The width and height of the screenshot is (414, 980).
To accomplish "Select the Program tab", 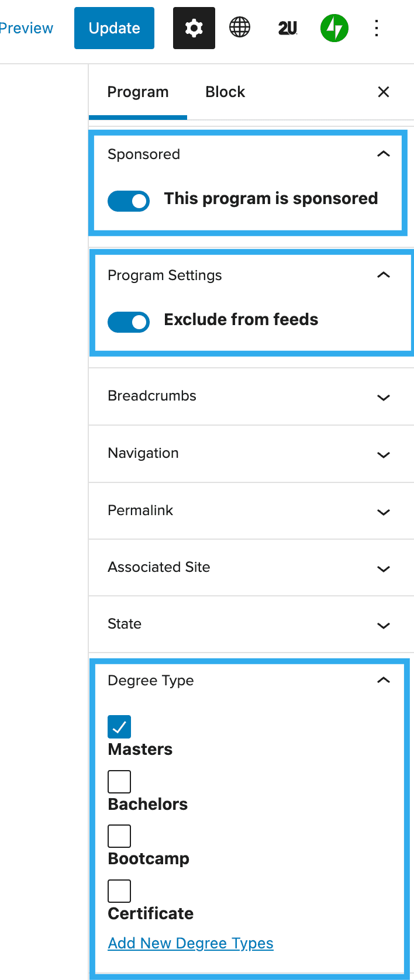I will tap(138, 92).
